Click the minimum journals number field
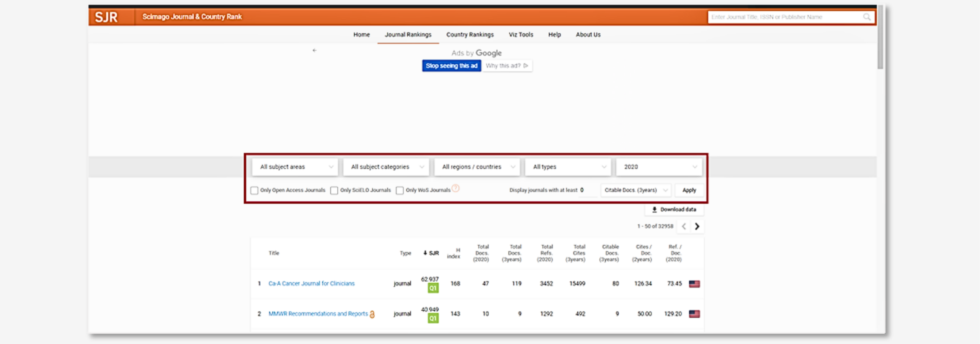 coord(588,190)
